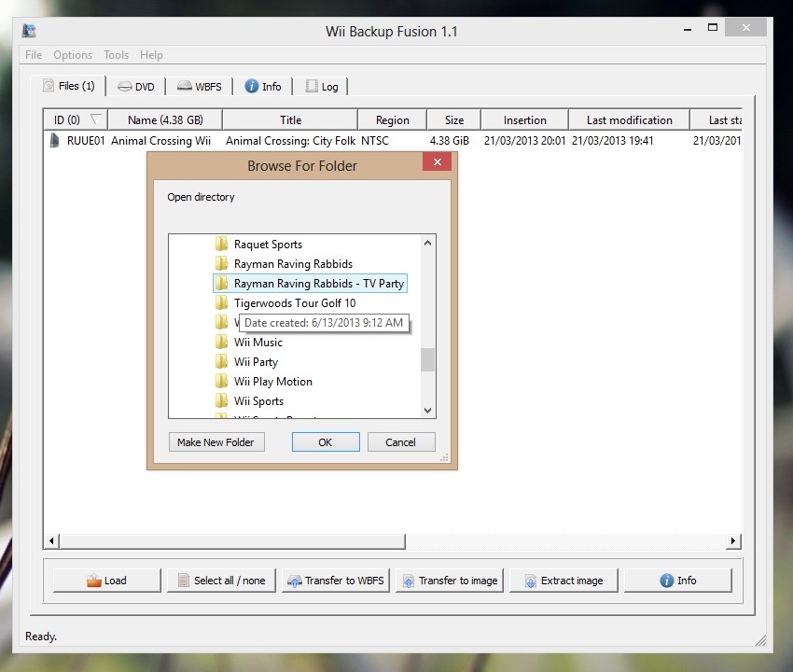Click folder icon next to Raquet Sports

coord(221,245)
